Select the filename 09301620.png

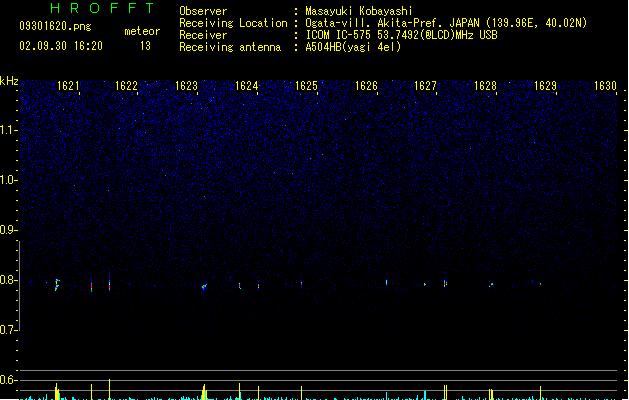[x=55, y=26]
